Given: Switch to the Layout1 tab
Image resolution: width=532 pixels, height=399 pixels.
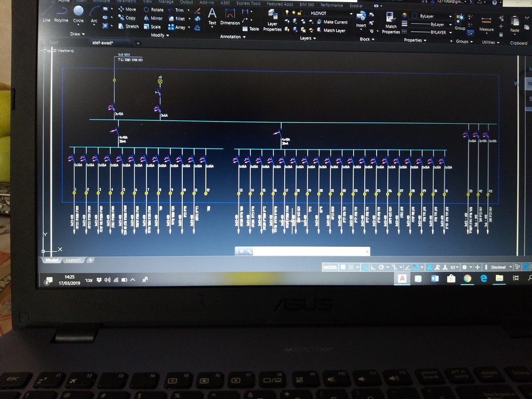Looking at the screenshot, I should coord(73,260).
